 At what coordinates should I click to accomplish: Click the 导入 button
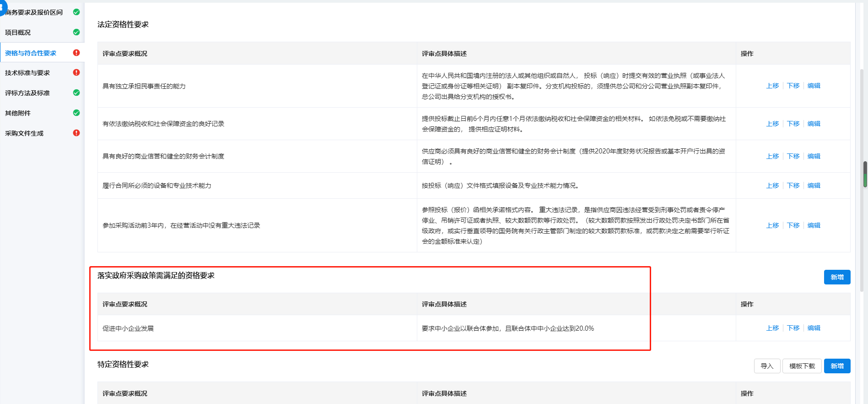coord(767,366)
